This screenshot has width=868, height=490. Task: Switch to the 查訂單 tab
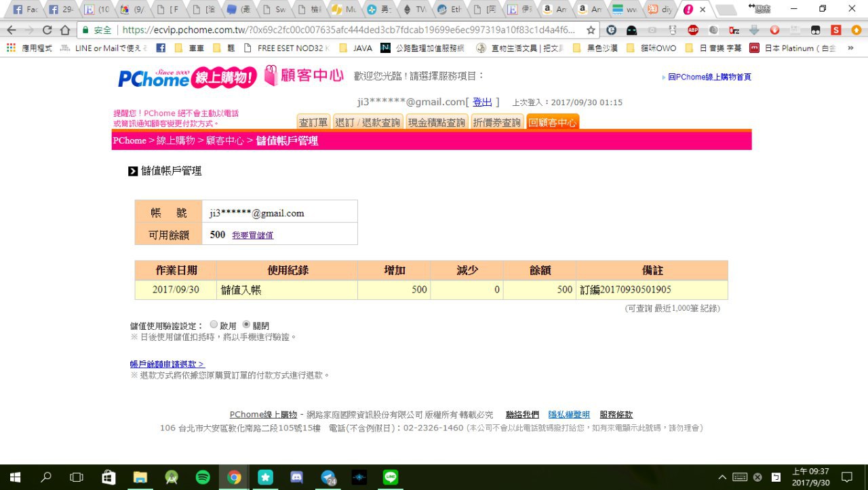coord(313,122)
